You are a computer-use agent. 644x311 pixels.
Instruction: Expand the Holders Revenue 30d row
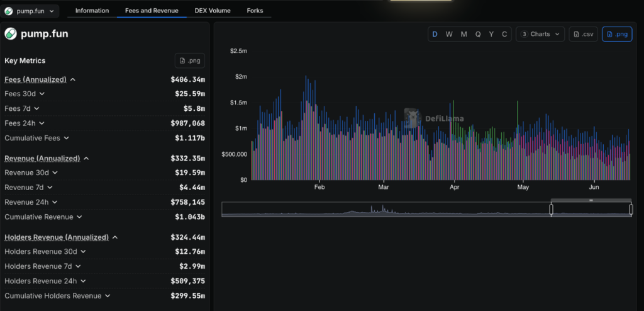point(84,252)
